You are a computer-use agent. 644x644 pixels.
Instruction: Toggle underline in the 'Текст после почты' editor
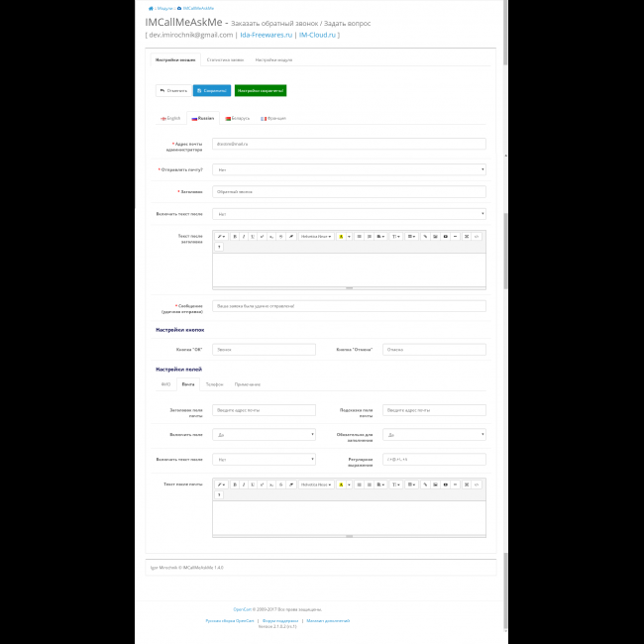(x=253, y=484)
